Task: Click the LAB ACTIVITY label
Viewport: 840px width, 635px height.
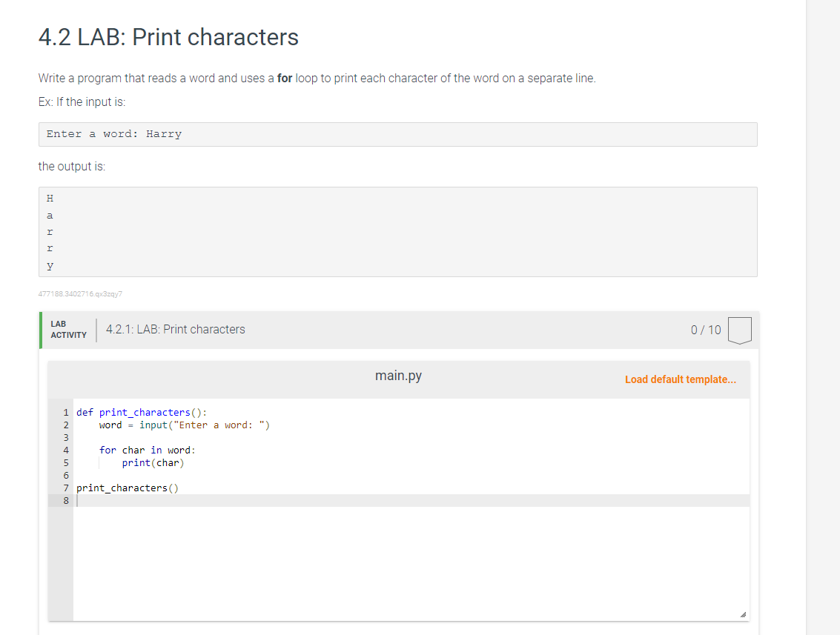Action: click(x=68, y=330)
